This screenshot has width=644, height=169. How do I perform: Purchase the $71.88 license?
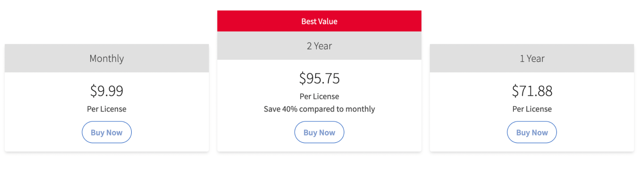click(x=532, y=132)
